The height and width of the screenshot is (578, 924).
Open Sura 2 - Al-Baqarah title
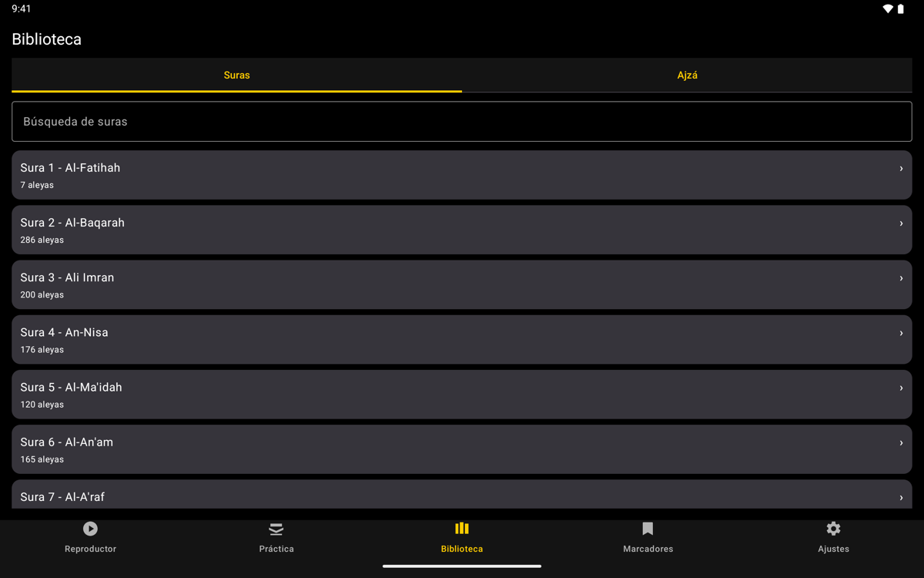coord(72,223)
